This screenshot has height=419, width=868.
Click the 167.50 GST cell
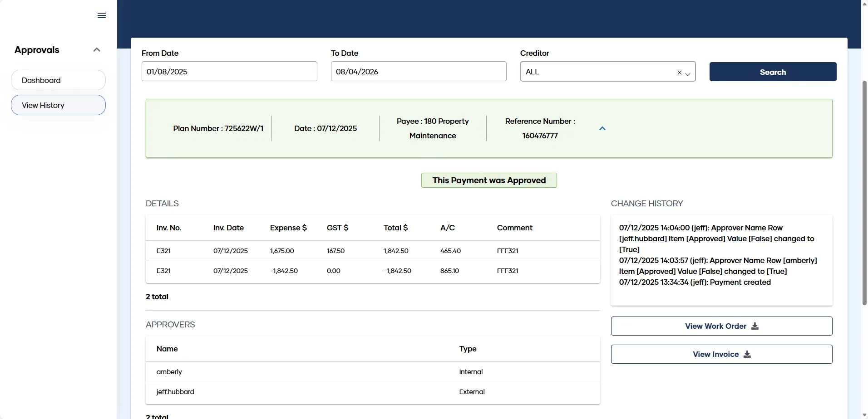point(335,251)
